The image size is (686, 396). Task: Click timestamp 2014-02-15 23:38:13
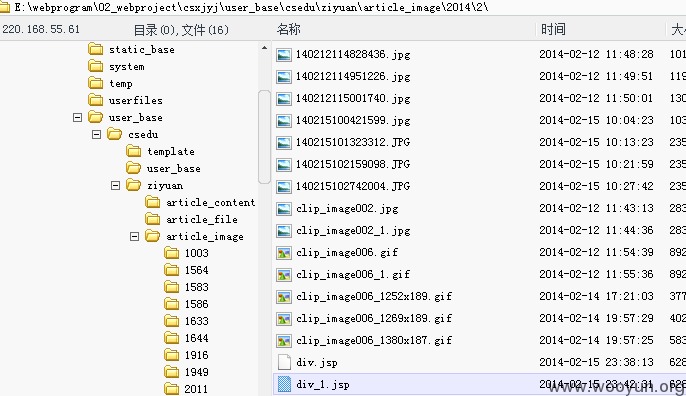click(x=596, y=362)
